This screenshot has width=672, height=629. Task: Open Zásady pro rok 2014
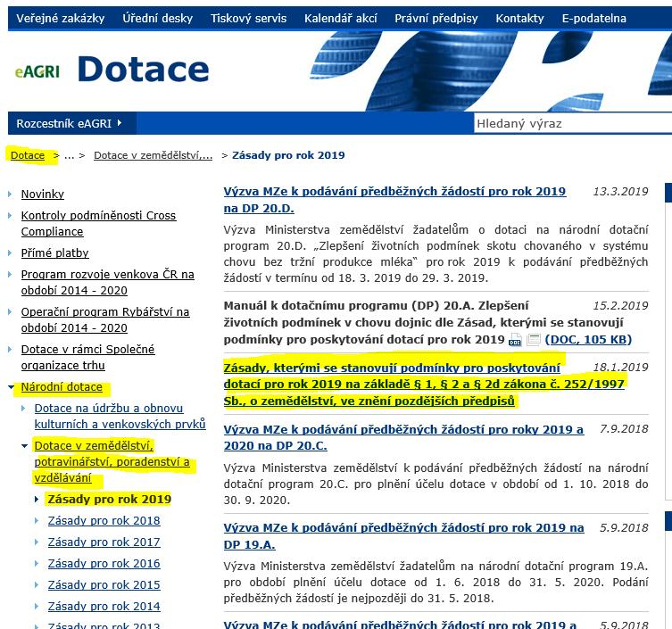(104, 607)
